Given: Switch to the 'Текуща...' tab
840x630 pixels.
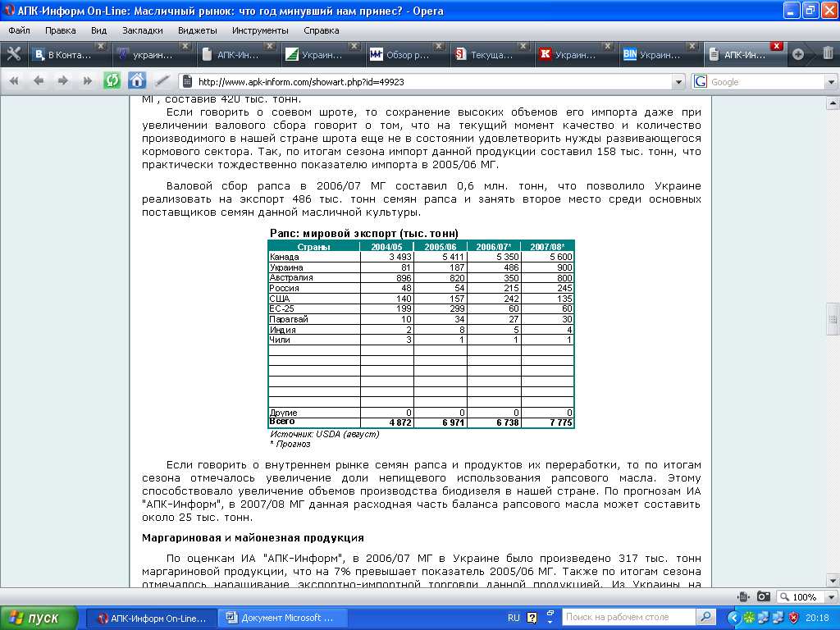Looking at the screenshot, I should pos(491,55).
